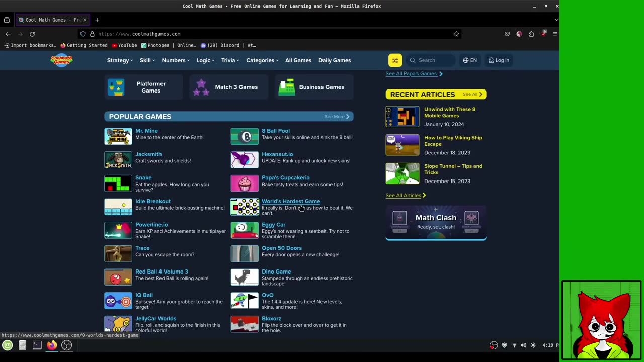The width and height of the screenshot is (644, 362).
Task: Open Unwind with These 8 Mobile Games article
Action: pyautogui.click(x=450, y=112)
